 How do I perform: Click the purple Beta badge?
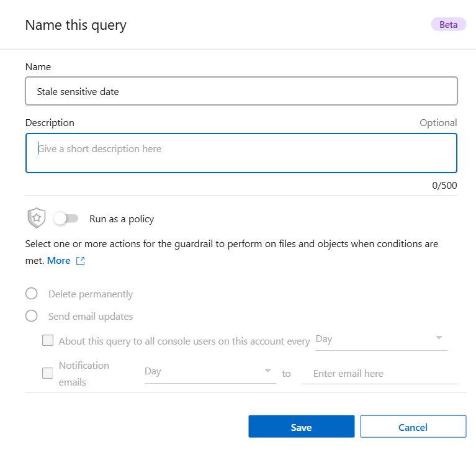(x=448, y=25)
